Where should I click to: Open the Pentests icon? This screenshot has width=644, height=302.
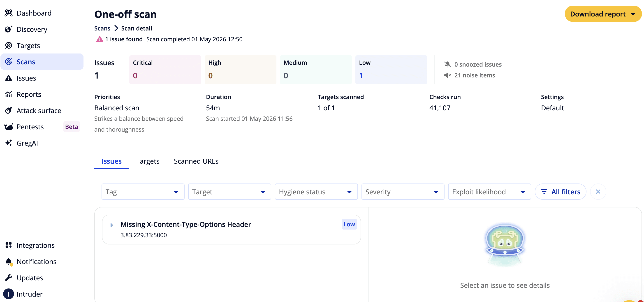click(x=9, y=126)
